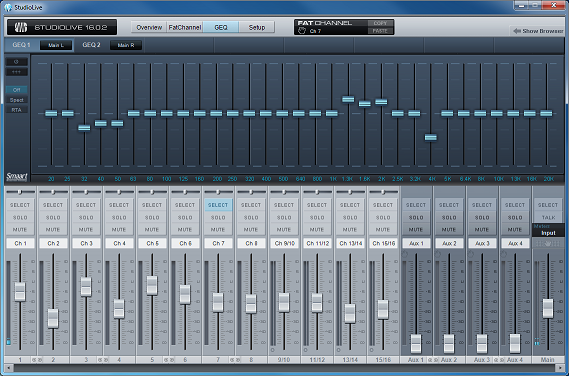Click the round pre/post icon on Aux 2

click(438, 255)
